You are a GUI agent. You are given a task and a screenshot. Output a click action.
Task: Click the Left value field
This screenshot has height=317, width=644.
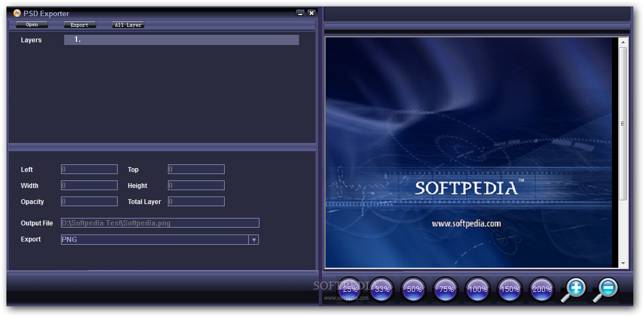[89, 169]
